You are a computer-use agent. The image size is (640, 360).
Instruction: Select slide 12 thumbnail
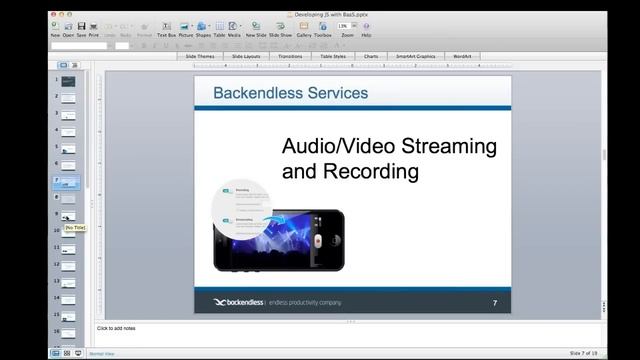(68, 266)
